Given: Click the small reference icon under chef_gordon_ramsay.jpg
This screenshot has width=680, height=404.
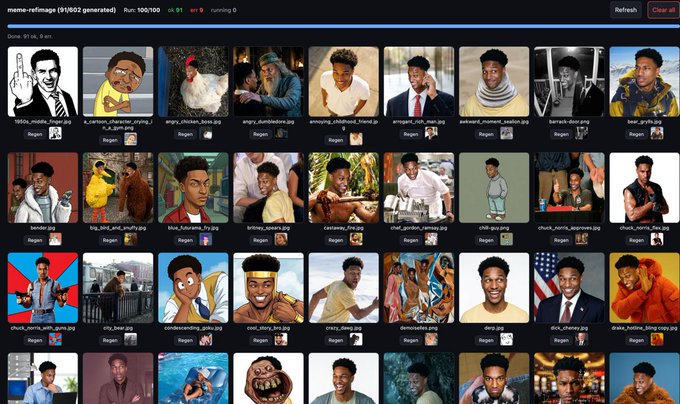Looking at the screenshot, I should click(431, 239).
